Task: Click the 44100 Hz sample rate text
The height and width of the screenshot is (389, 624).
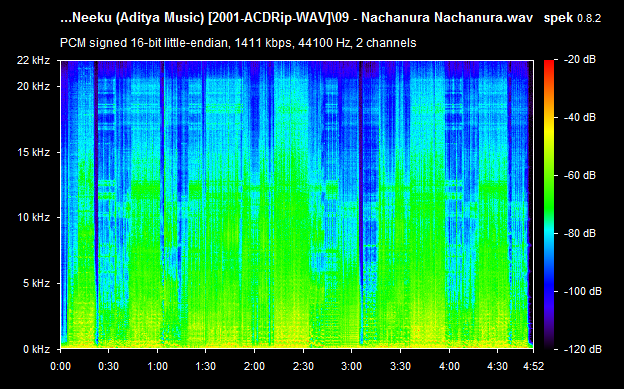Action: click(x=324, y=43)
